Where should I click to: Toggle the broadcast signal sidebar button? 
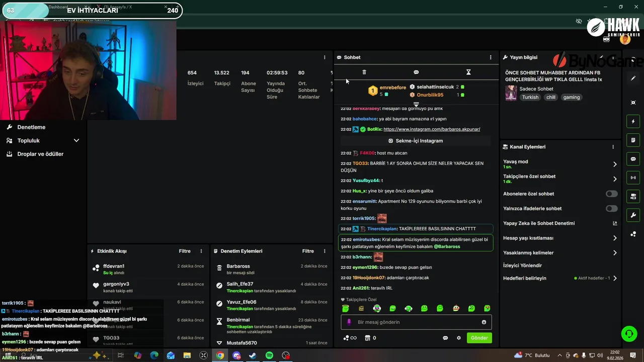pyautogui.click(x=633, y=177)
